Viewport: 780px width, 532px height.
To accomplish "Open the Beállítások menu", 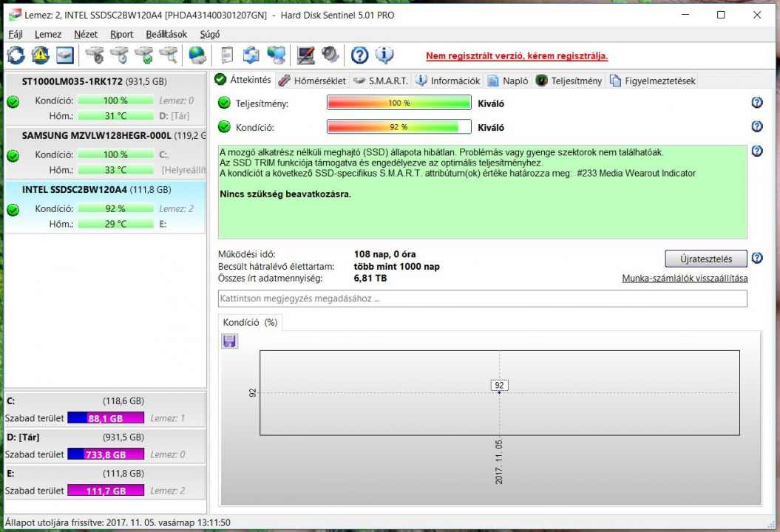I will coord(166,34).
